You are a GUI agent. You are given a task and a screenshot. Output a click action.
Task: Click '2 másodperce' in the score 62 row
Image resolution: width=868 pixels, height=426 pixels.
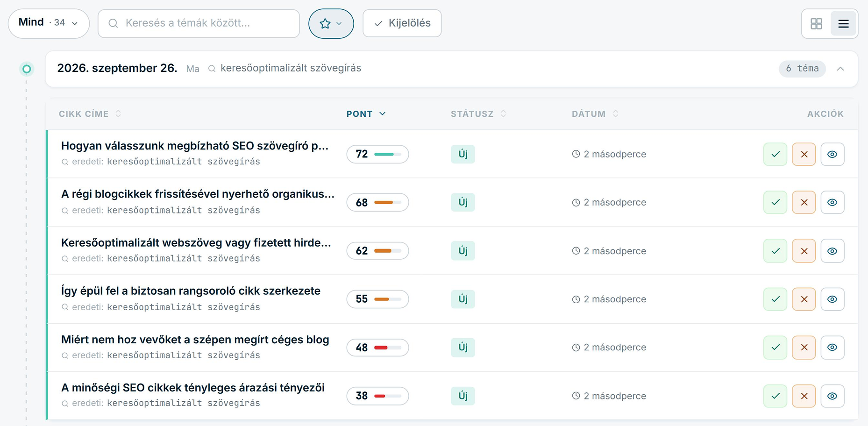615,251
